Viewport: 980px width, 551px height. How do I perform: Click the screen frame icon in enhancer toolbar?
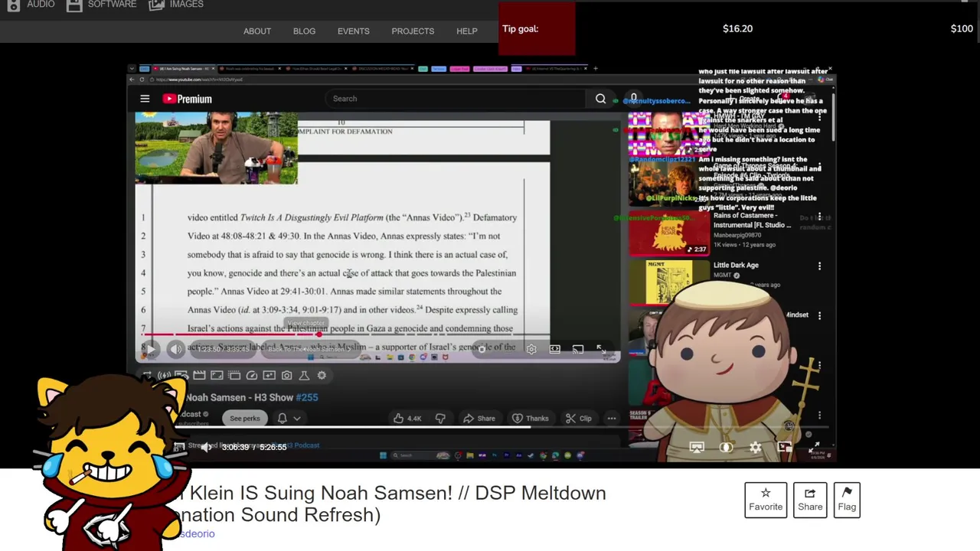pos(217,375)
